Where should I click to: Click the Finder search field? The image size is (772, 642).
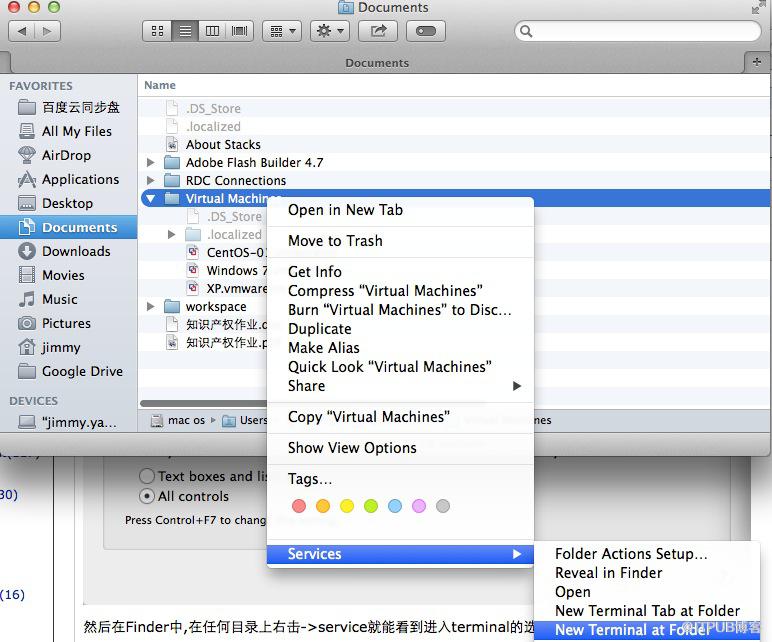[638, 31]
